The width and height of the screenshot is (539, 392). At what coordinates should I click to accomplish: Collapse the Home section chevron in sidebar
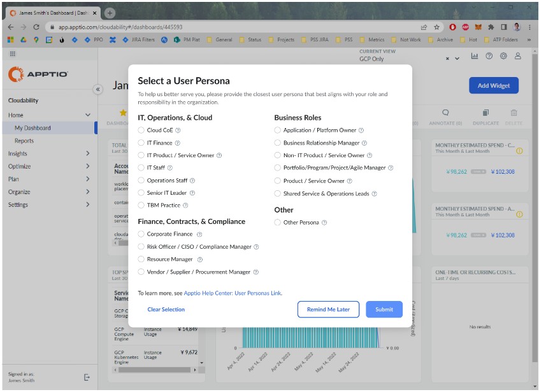pos(88,115)
